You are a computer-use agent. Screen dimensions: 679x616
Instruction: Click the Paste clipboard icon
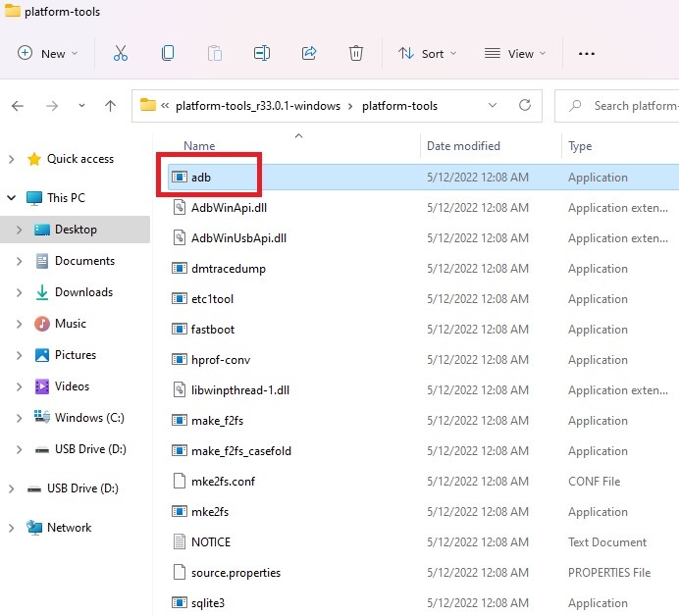pos(214,53)
